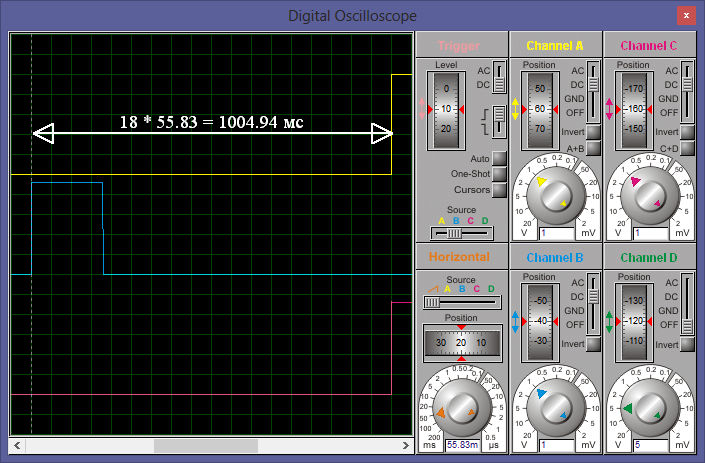Screen dimensions: 705x463
Task: Toggle the C+D sum button
Action: click(687, 148)
